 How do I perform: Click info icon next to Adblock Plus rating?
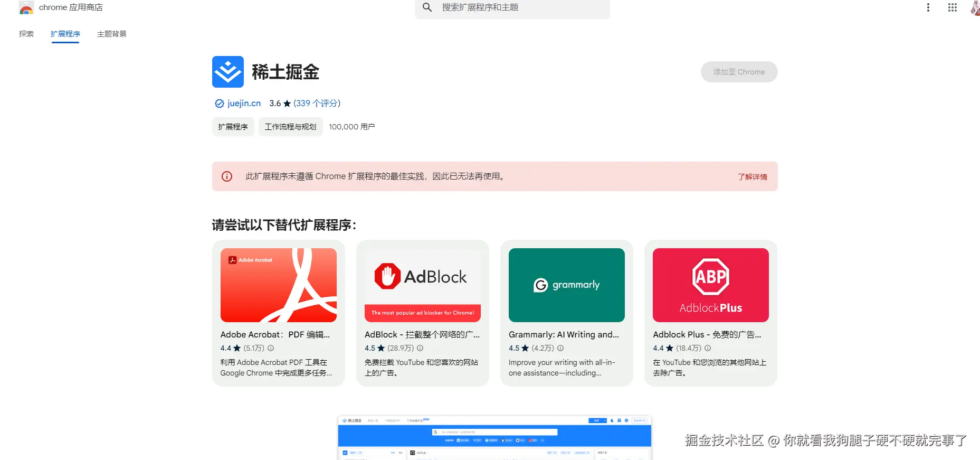point(708,348)
